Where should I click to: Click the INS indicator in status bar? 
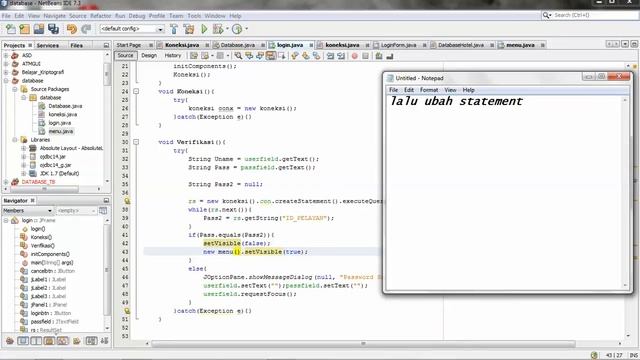633,355
